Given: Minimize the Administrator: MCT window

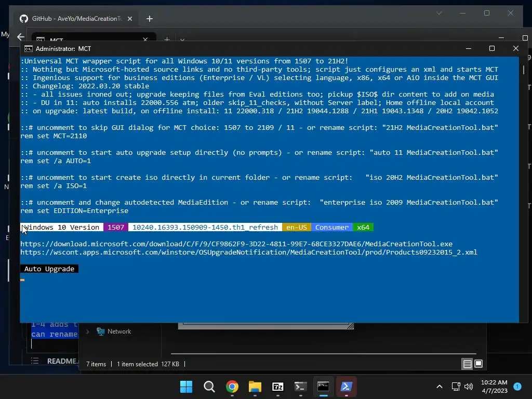Looking at the screenshot, I should point(469,48).
